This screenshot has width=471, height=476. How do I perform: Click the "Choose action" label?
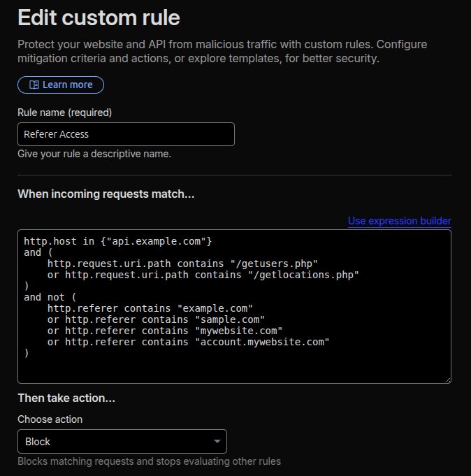point(50,419)
